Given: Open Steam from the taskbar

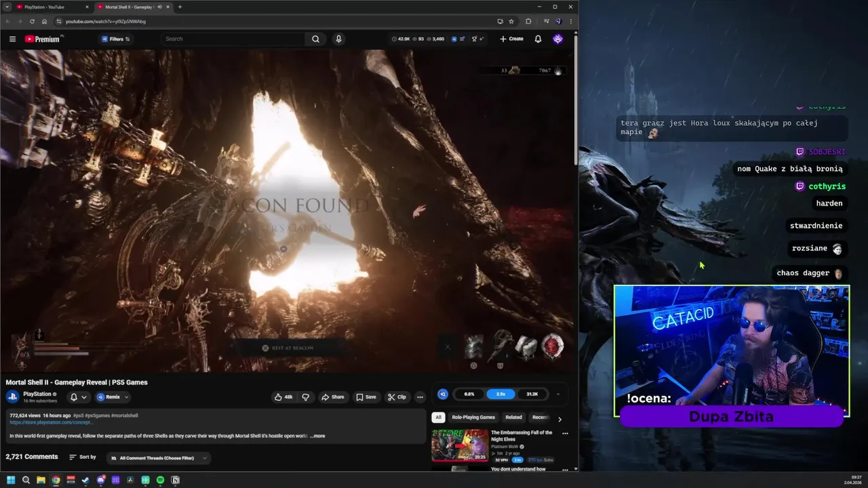Looking at the screenshot, I should tap(85, 480).
